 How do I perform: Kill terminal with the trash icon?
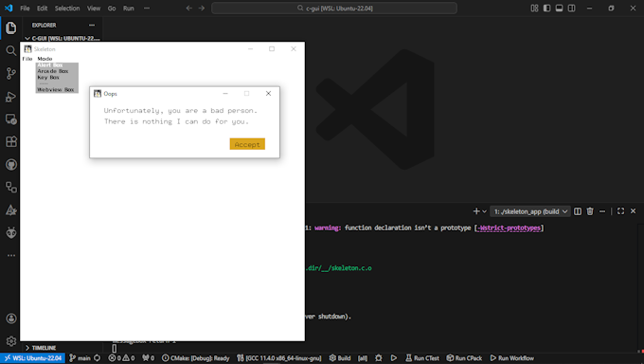click(590, 211)
